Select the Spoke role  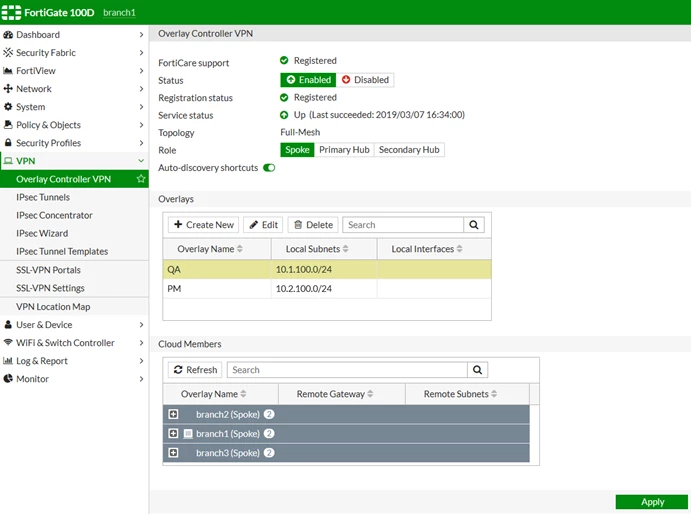(297, 150)
